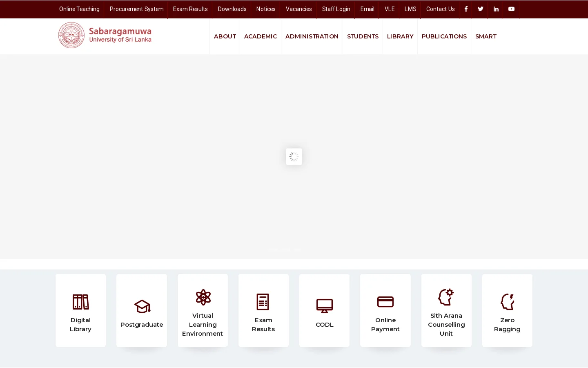Open the Twitter social icon
The width and height of the screenshot is (588, 368).
pyautogui.click(x=481, y=9)
